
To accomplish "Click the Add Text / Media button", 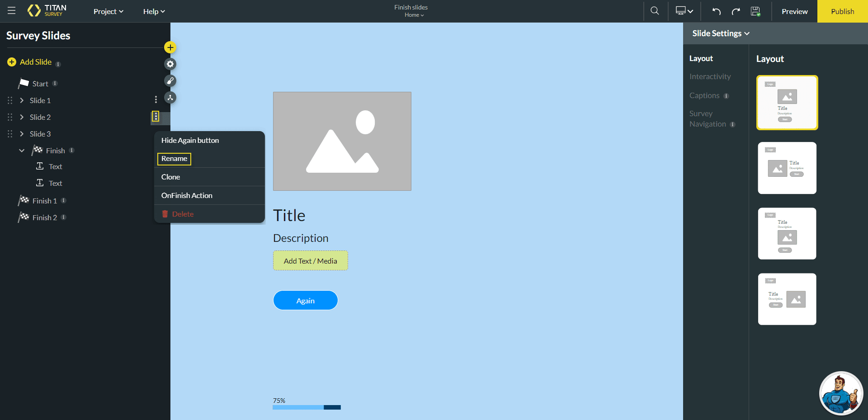I will tap(310, 260).
